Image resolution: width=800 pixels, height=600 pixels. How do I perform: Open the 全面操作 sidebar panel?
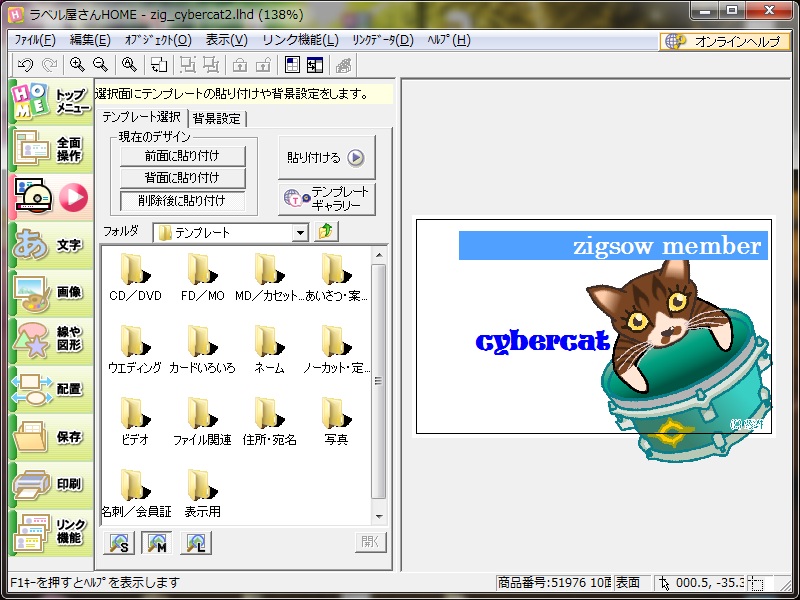click(x=51, y=149)
